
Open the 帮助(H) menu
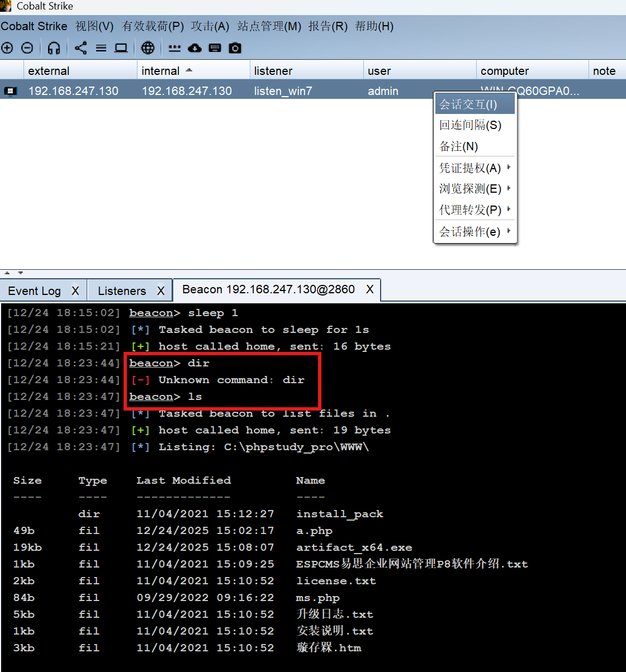point(374,26)
